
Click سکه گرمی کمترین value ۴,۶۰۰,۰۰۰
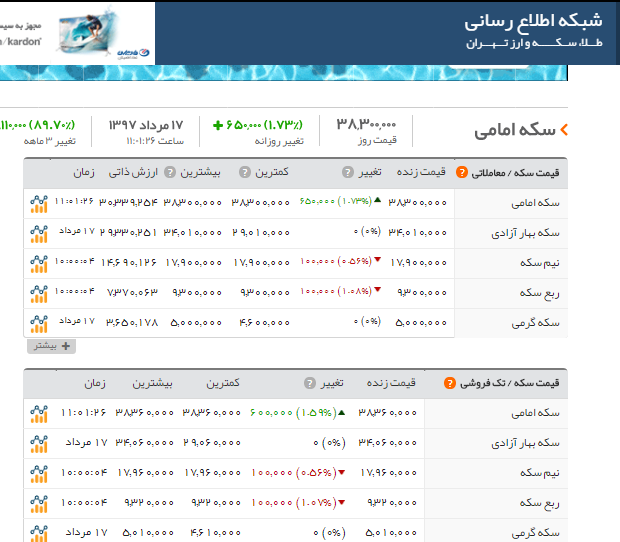click(265, 323)
